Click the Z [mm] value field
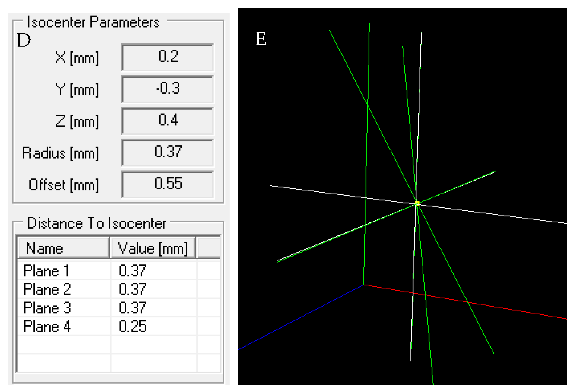This screenshot has width=575, height=392. [x=167, y=121]
